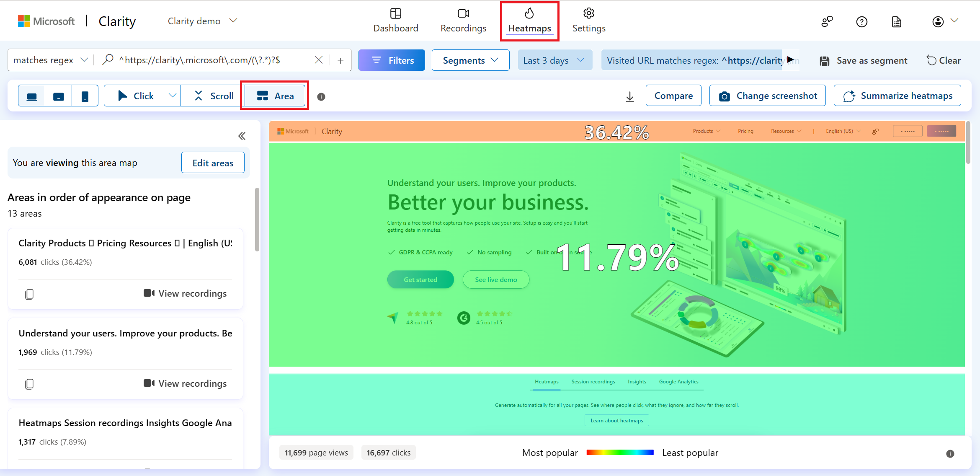This screenshot has width=980, height=476.
Task: Switch to Click heatmap type
Action: [136, 96]
